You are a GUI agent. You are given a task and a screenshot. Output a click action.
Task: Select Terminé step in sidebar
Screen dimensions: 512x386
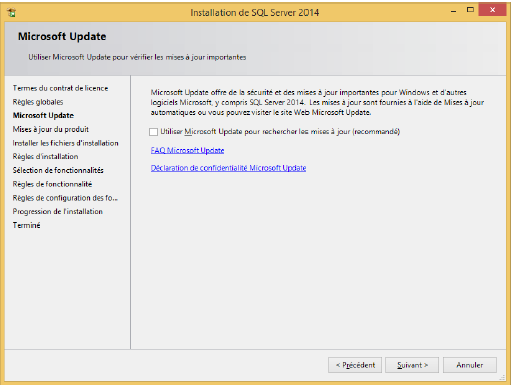click(x=26, y=225)
